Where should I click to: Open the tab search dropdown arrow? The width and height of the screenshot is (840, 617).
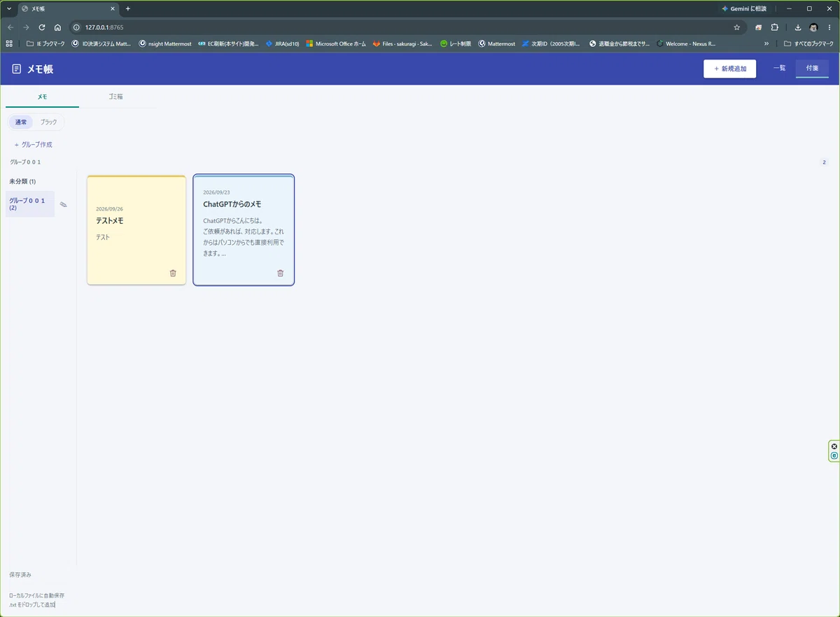pyautogui.click(x=9, y=8)
